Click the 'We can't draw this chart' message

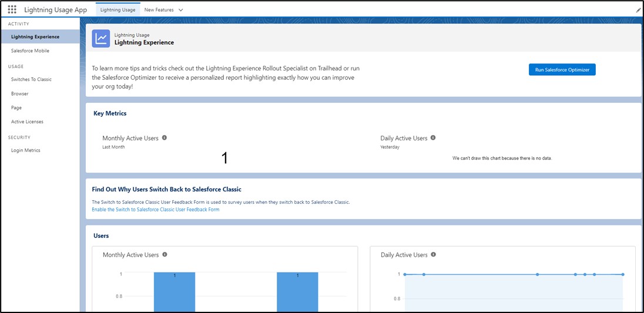[502, 158]
